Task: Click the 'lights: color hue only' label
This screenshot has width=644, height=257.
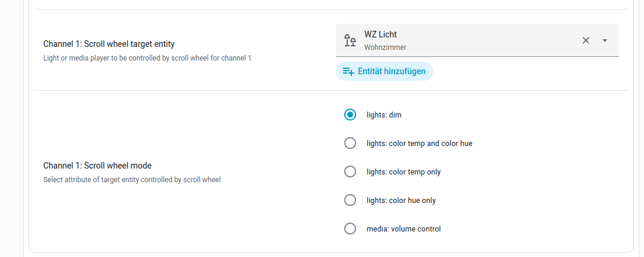Action: 401,200
